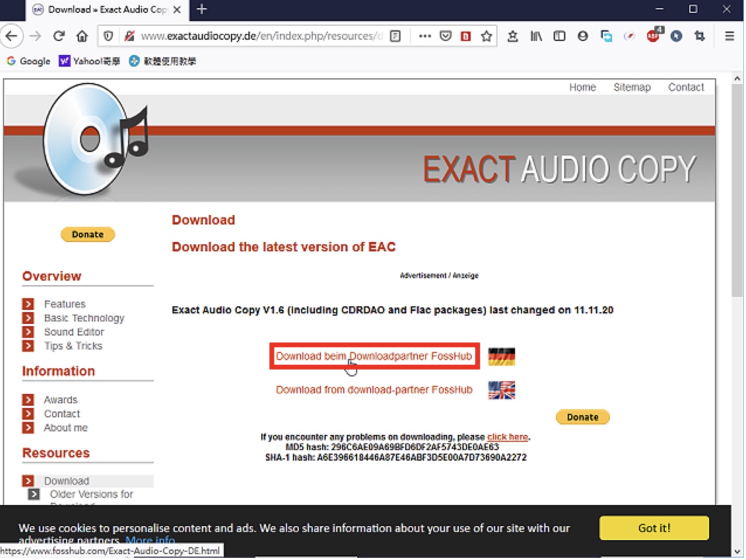Open Tips & Tricks page
This screenshot has width=746, height=560.
click(73, 346)
